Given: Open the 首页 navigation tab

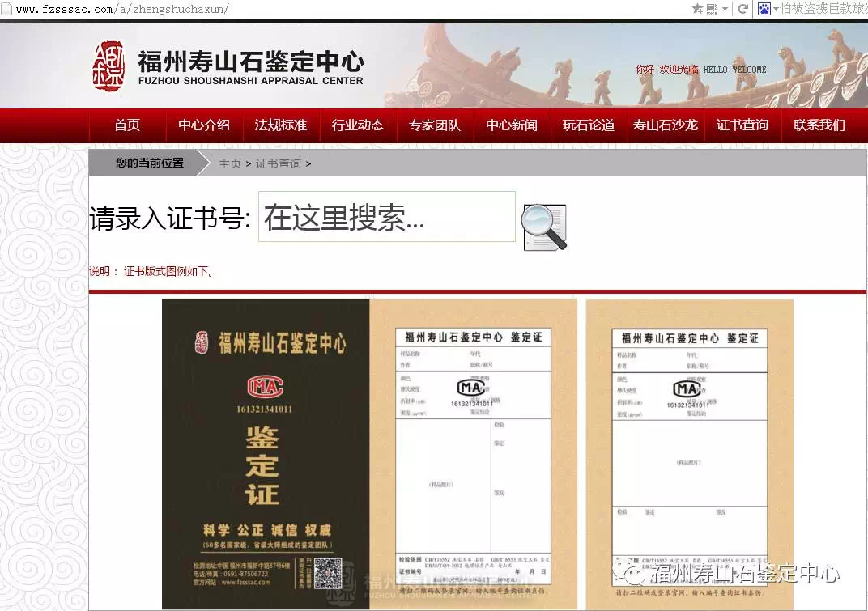Looking at the screenshot, I should [x=127, y=125].
